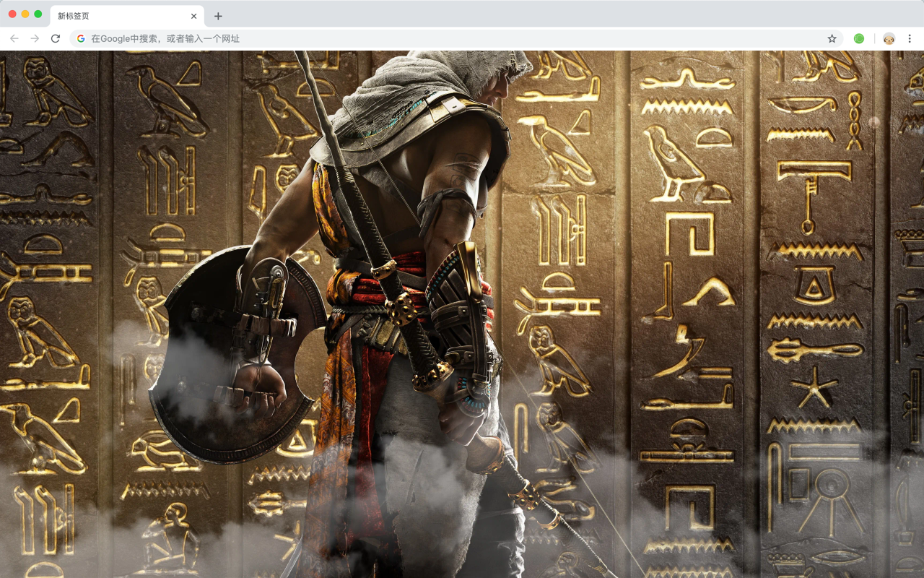Open the user profile avatar
This screenshot has width=924, height=578.
click(889, 38)
